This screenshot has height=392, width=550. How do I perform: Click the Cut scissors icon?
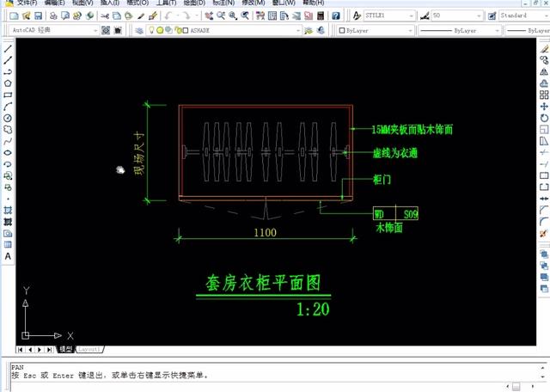pyautogui.click(x=105, y=15)
